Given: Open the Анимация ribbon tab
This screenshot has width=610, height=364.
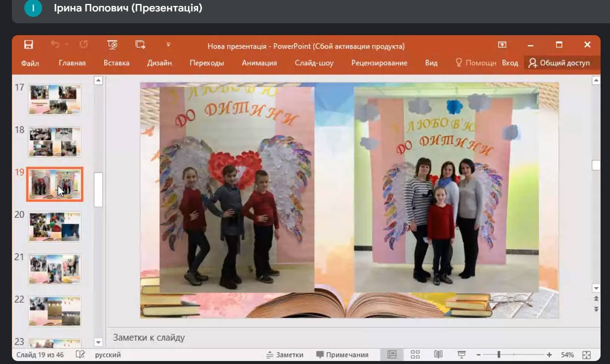Looking at the screenshot, I should pyautogui.click(x=259, y=63).
